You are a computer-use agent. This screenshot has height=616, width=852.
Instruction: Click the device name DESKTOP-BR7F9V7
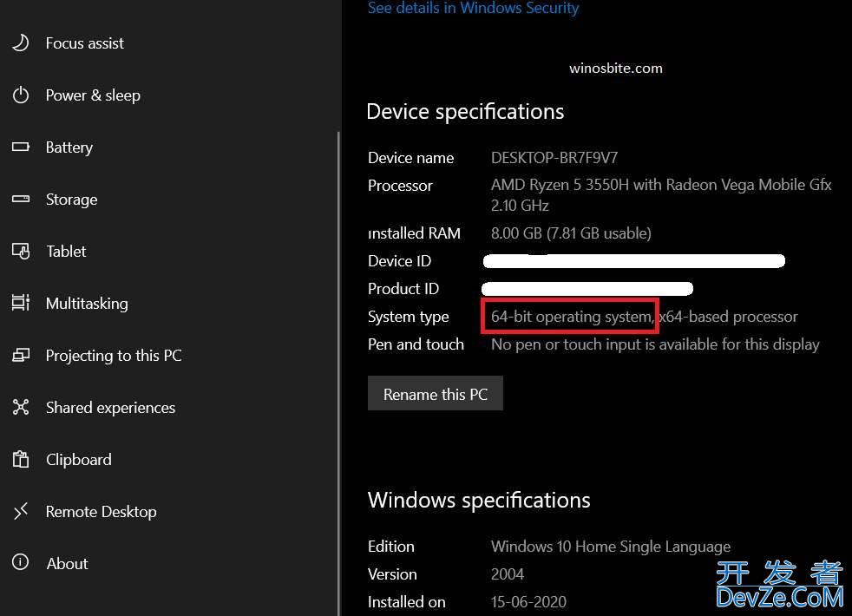(554, 158)
